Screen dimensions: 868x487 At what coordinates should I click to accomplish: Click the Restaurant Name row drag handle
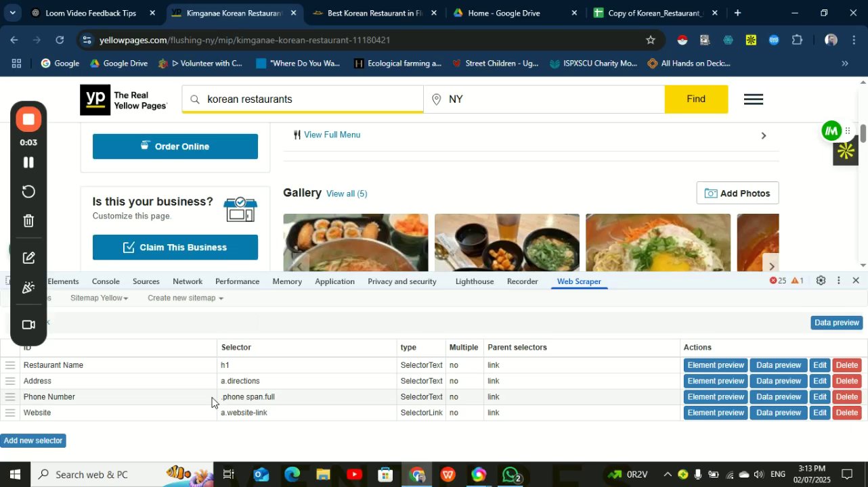click(x=10, y=365)
